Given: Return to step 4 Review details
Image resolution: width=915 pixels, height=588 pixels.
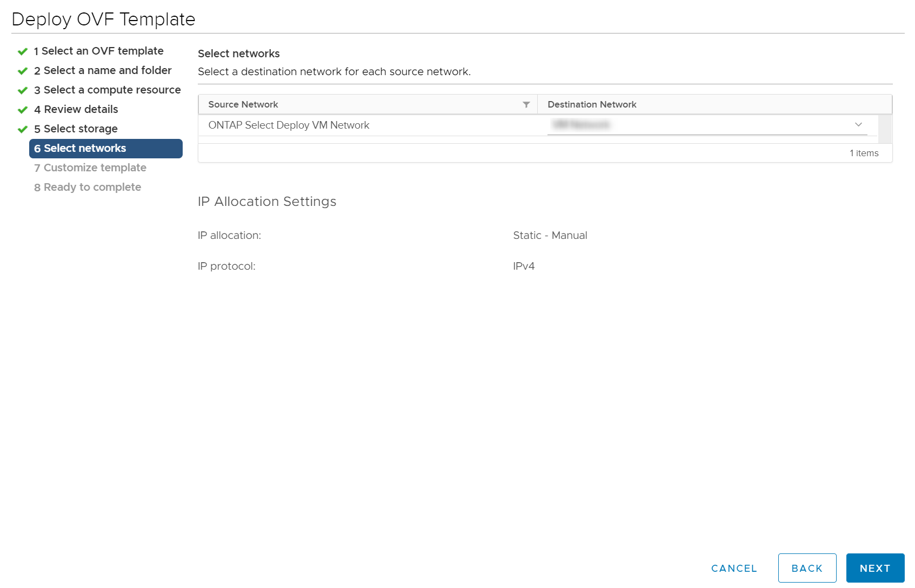Looking at the screenshot, I should tap(76, 109).
